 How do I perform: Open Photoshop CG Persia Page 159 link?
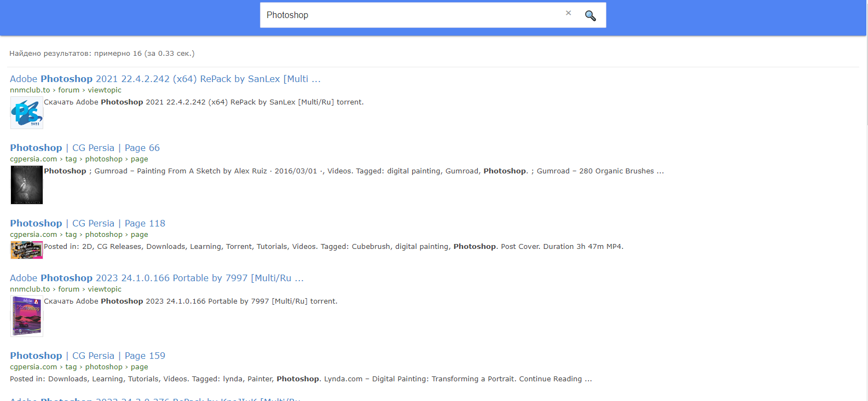[88, 356]
